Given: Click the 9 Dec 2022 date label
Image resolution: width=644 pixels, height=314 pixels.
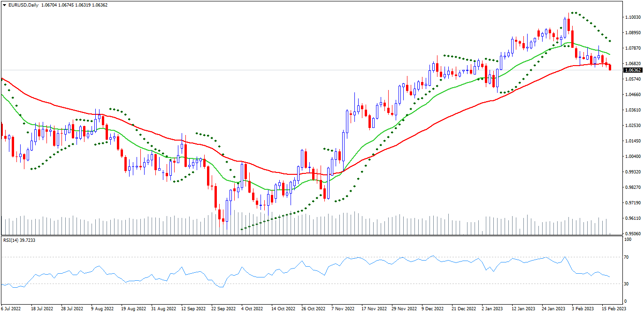Looking at the screenshot, I should point(433,309).
